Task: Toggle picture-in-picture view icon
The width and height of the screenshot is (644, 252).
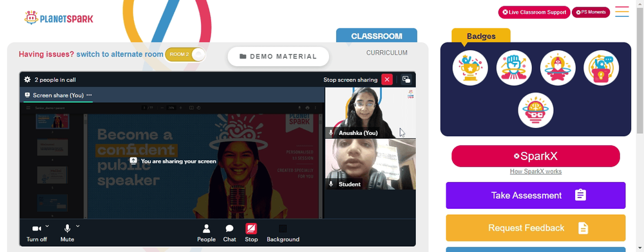Action: coord(406,80)
